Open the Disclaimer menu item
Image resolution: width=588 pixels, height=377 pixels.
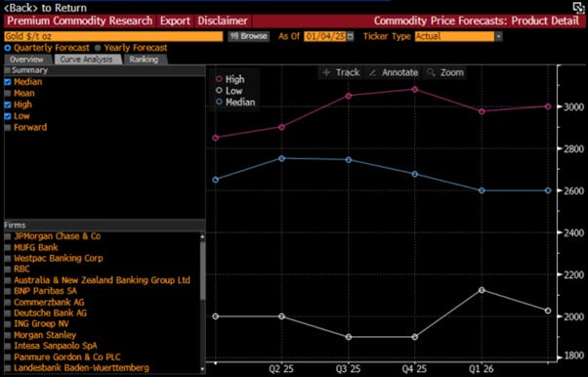(x=223, y=21)
